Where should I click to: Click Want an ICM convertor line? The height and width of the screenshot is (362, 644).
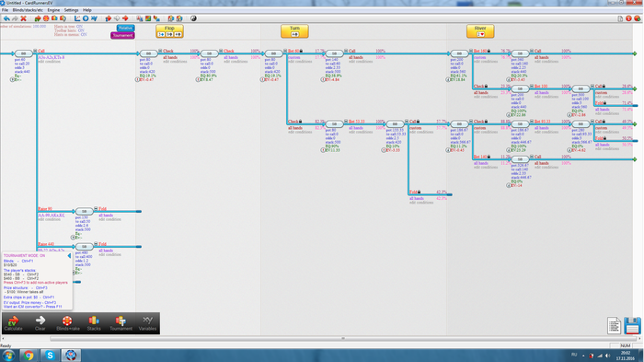[33, 307]
